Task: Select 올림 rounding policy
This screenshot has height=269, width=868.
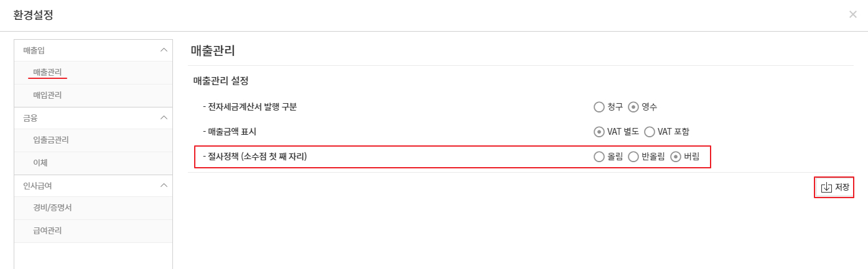Action: (x=599, y=157)
